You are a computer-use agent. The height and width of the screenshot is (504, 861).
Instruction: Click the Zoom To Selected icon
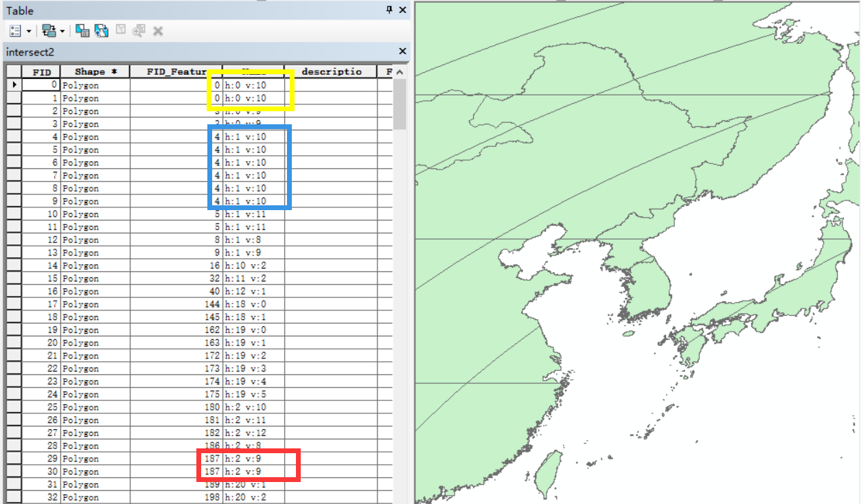coord(141,30)
